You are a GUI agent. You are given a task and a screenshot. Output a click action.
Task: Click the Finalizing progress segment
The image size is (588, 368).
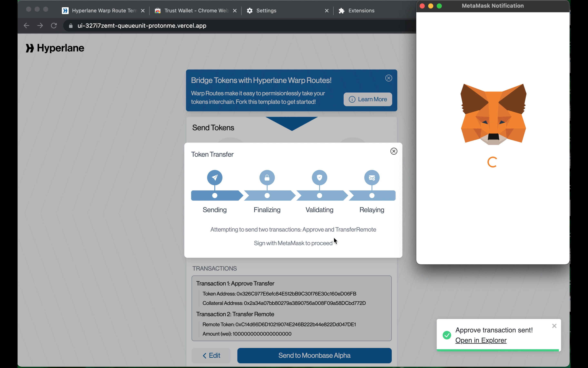[270, 196]
